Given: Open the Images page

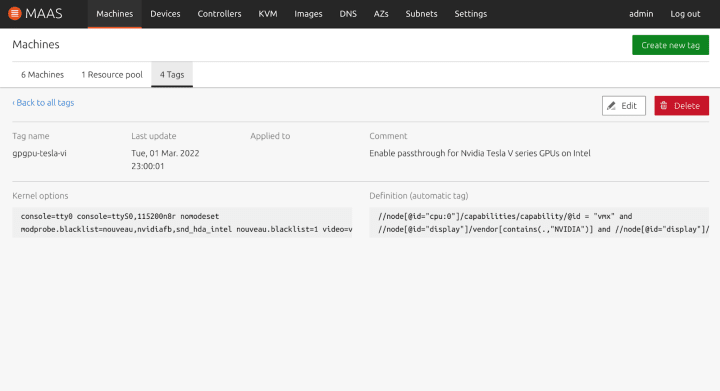Looking at the screenshot, I should pos(308,14).
